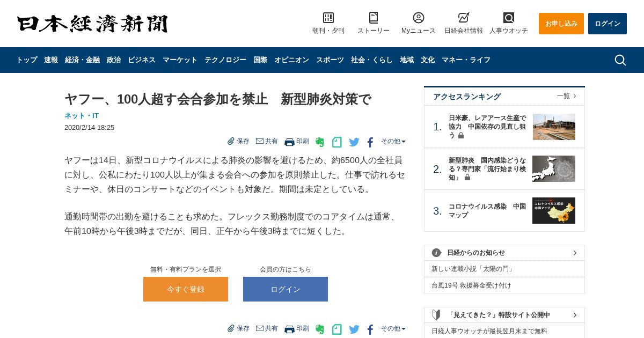Open the ネット・IT category link

pos(82,115)
